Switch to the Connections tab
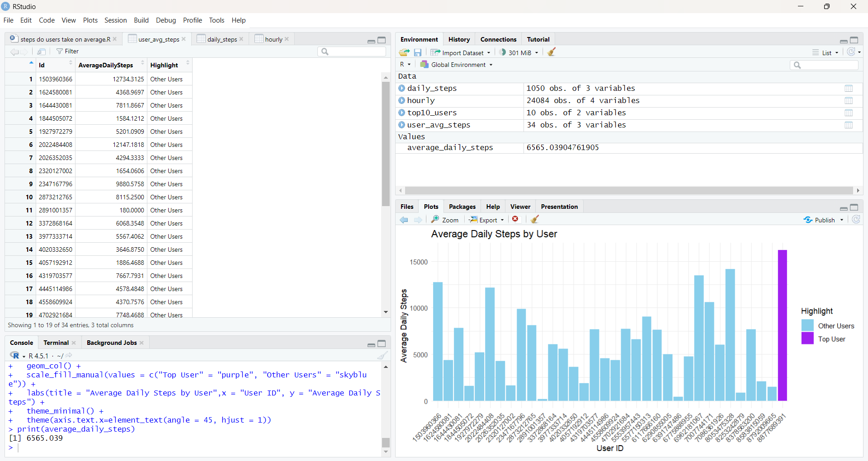 click(x=498, y=39)
